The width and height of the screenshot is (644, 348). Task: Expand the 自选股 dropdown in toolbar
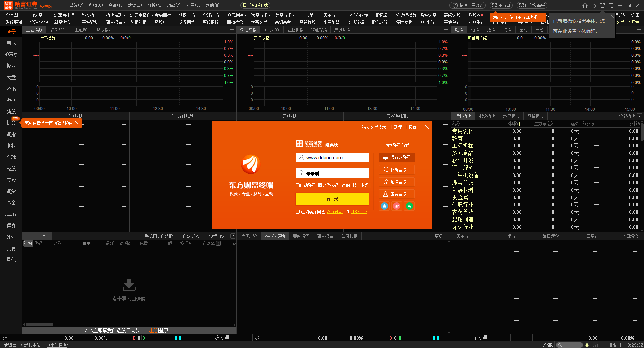point(45,15)
